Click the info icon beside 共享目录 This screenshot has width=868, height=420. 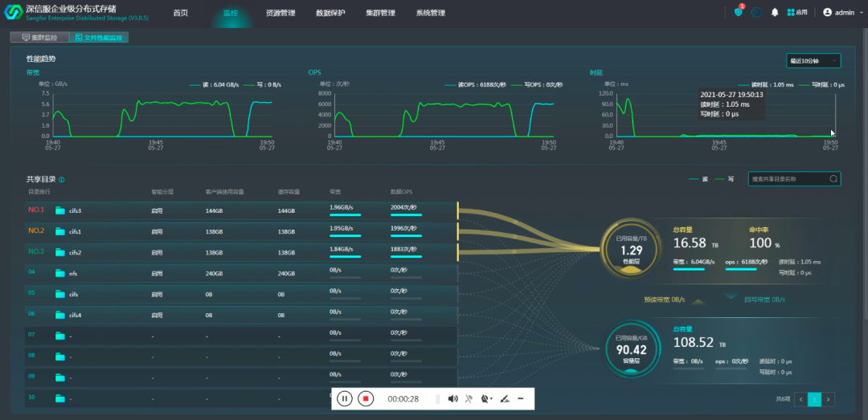(x=62, y=180)
